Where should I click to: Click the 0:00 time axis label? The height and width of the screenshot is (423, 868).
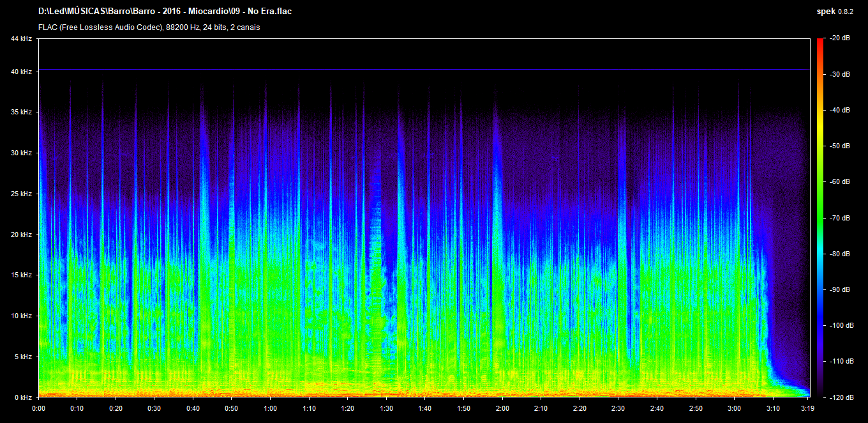tap(38, 408)
